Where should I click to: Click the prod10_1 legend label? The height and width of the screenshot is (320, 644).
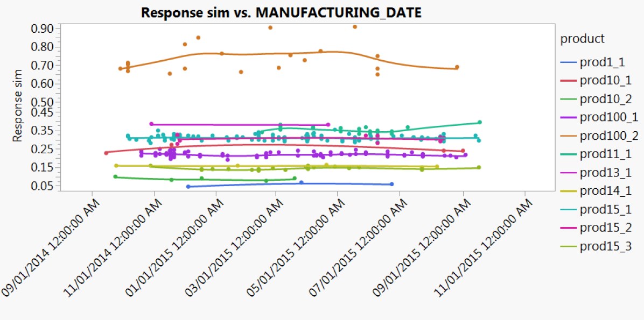605,81
